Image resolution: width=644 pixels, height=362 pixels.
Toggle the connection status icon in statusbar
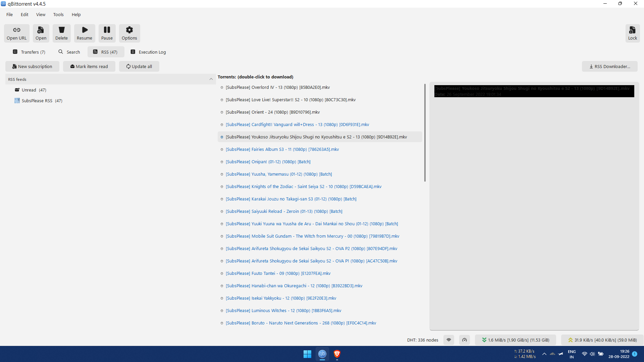coord(448,340)
